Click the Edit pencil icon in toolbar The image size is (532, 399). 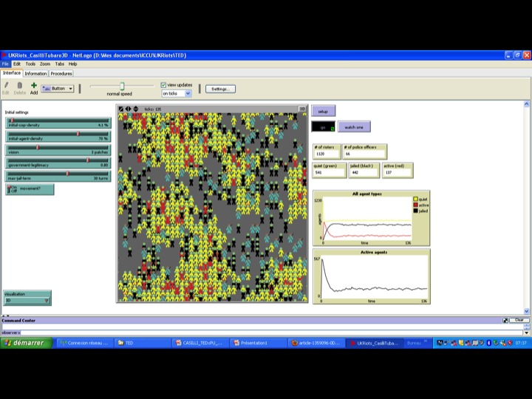(x=6, y=85)
